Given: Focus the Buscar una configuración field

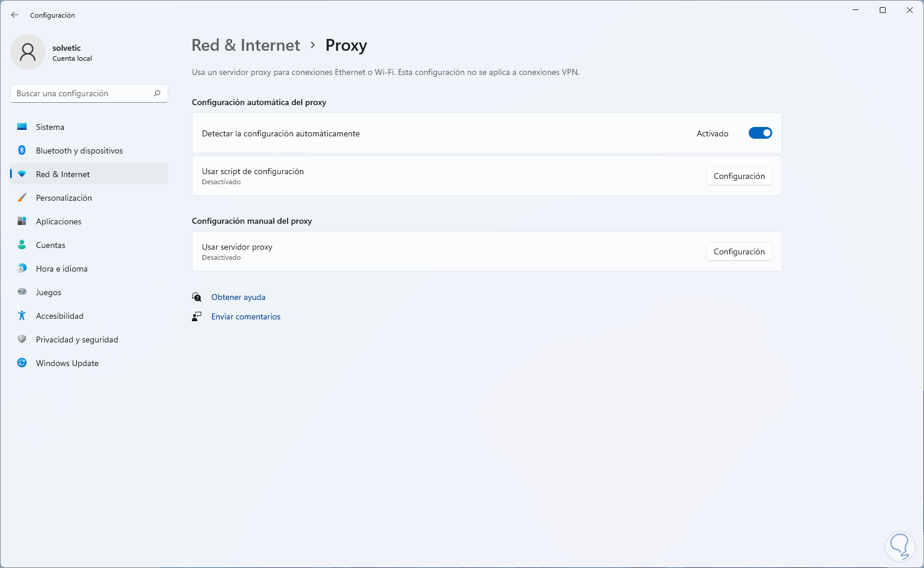Looking at the screenshot, I should pos(83,93).
